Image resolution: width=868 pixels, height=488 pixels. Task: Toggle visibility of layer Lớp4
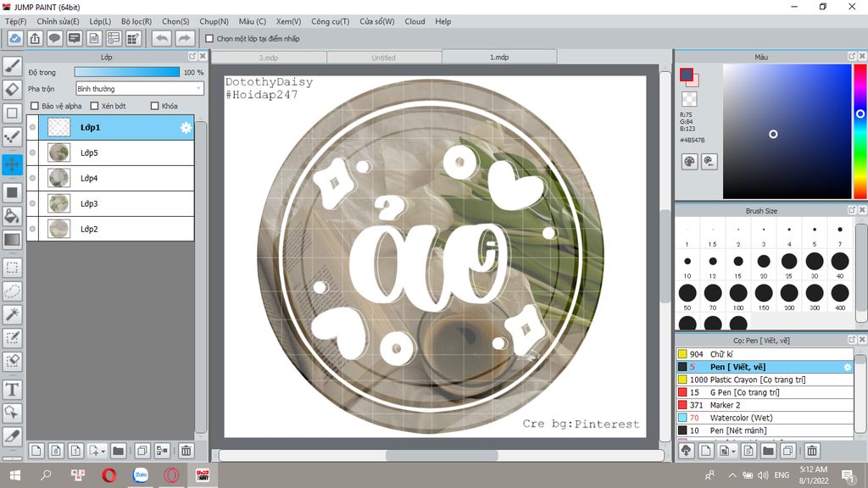pyautogui.click(x=33, y=178)
